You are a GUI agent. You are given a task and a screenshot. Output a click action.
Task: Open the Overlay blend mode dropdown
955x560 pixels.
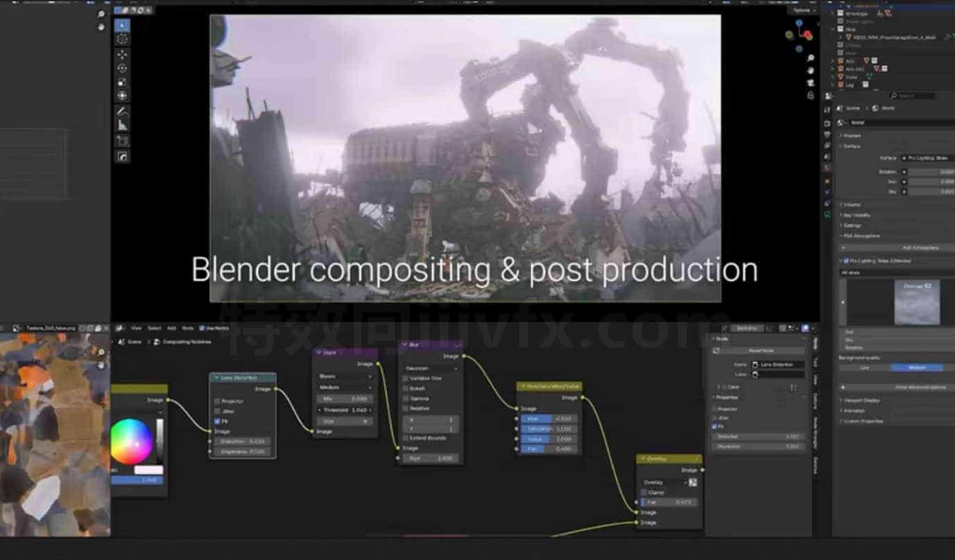click(x=663, y=482)
